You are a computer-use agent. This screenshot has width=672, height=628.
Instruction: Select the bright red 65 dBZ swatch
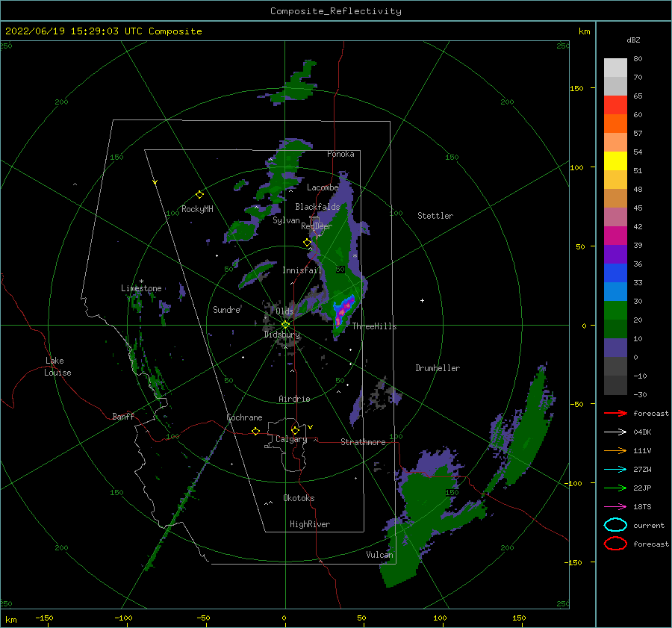point(615,105)
